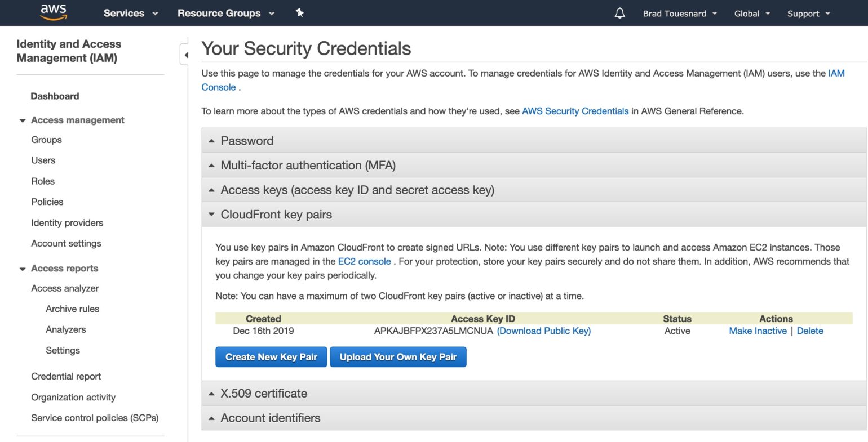Screen dimensions: 868x442
Task: Click Make Inactive for the key pair
Action: coord(758,331)
